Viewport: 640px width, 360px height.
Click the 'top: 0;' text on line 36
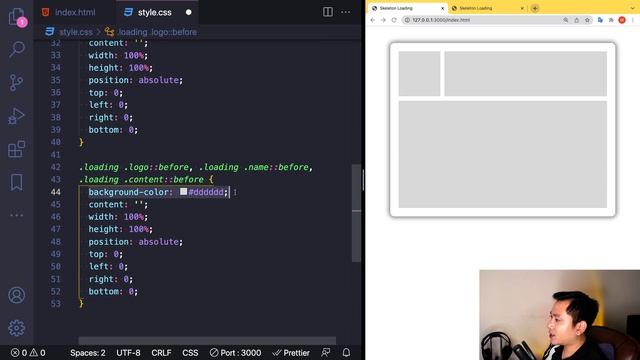(x=105, y=93)
